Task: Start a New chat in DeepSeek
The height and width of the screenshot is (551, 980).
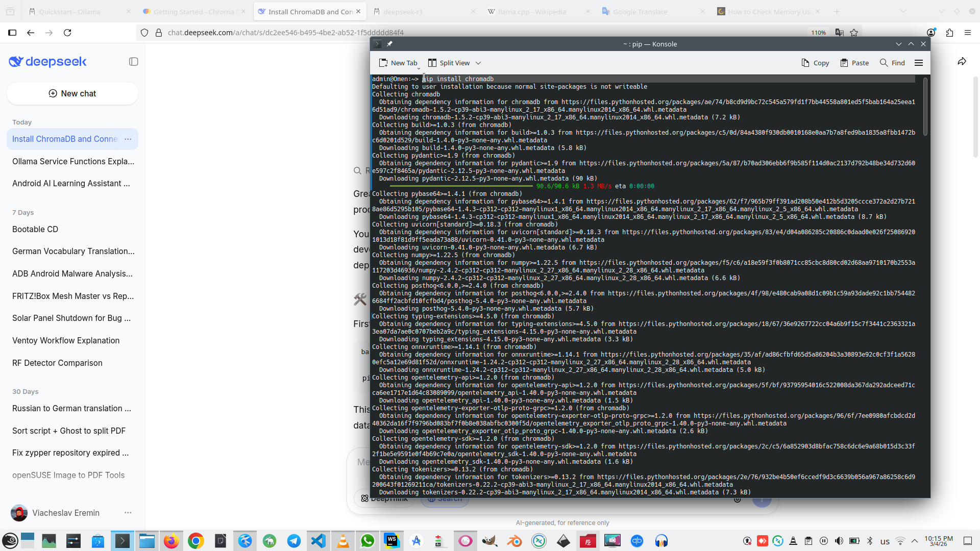Action: (x=72, y=93)
